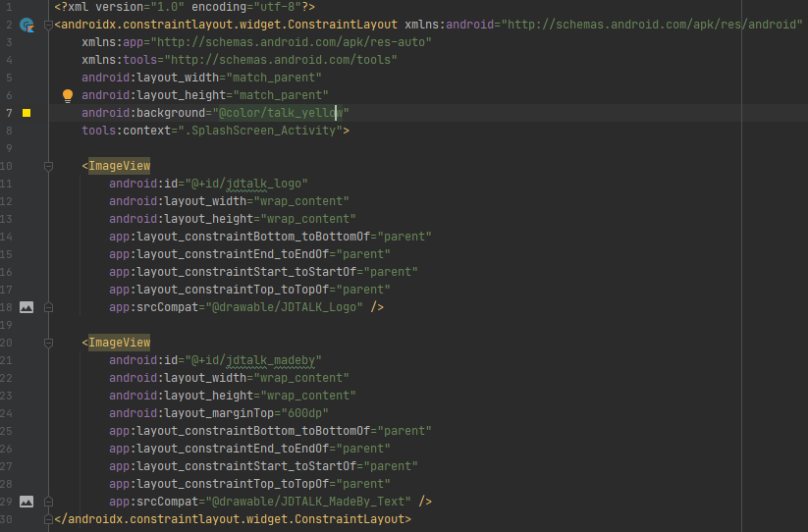Click the closing ConstraintLayout tag

[x=233, y=519]
